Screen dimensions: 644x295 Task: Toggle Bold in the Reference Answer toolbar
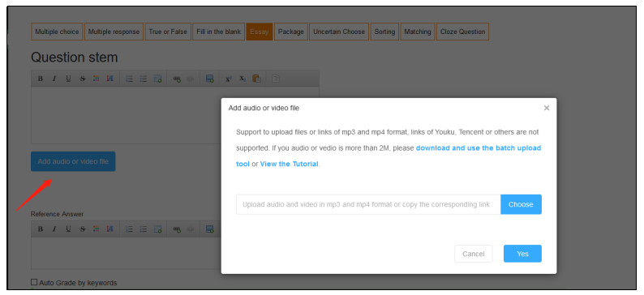[x=41, y=229]
